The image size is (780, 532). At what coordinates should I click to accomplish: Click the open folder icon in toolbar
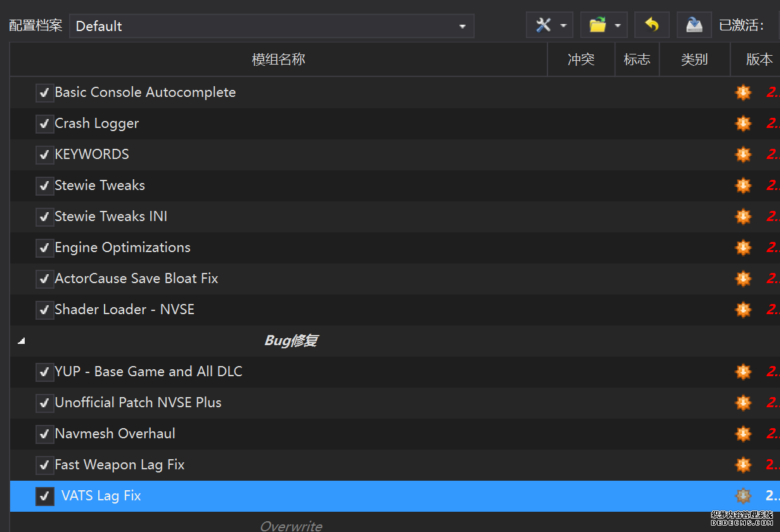click(x=598, y=25)
